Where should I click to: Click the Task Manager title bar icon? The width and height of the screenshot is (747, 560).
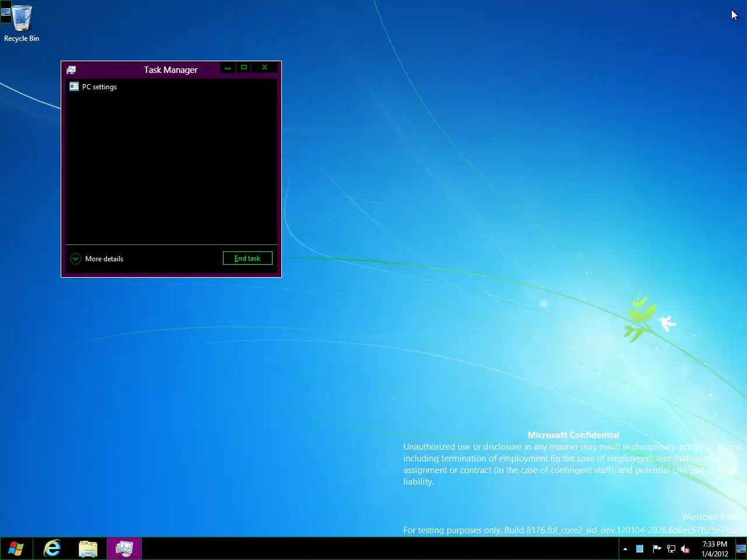pos(71,70)
